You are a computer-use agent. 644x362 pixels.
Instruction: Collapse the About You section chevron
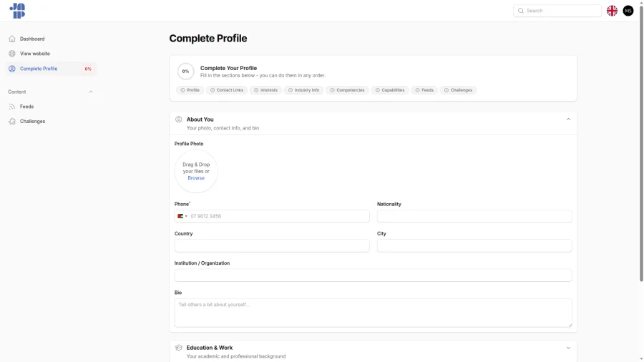(x=568, y=119)
